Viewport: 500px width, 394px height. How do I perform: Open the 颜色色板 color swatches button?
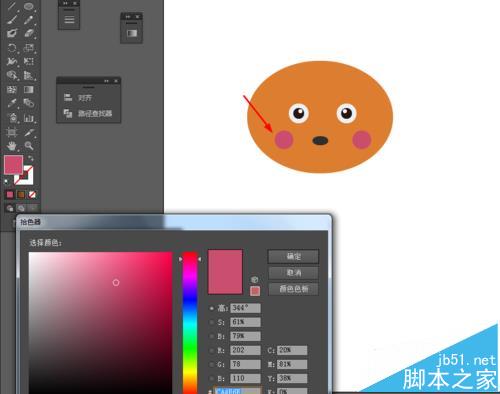point(293,289)
